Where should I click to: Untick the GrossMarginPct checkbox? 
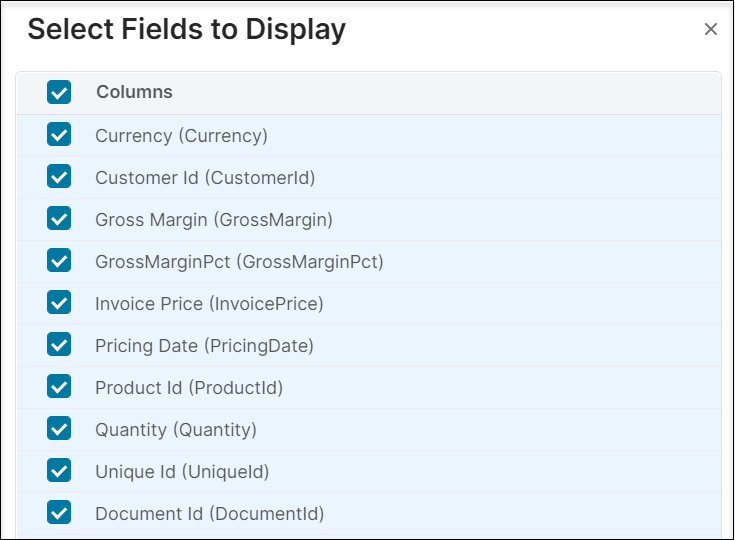(59, 261)
